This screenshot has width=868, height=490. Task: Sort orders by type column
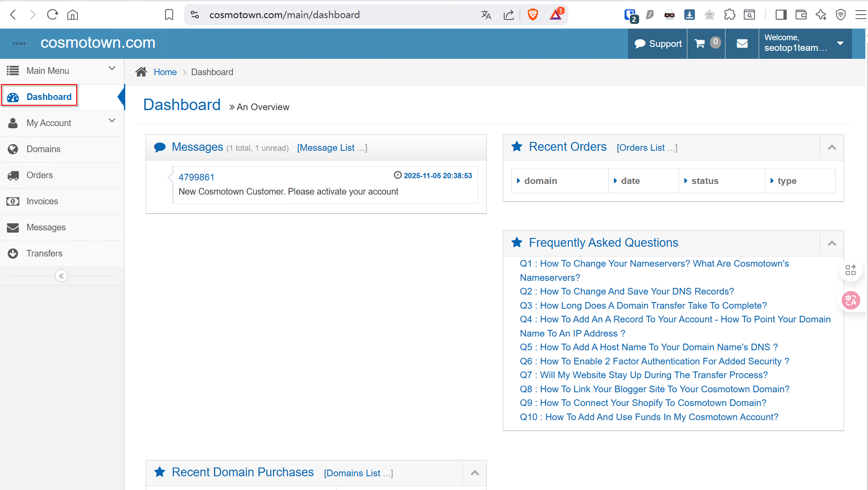tap(800, 181)
